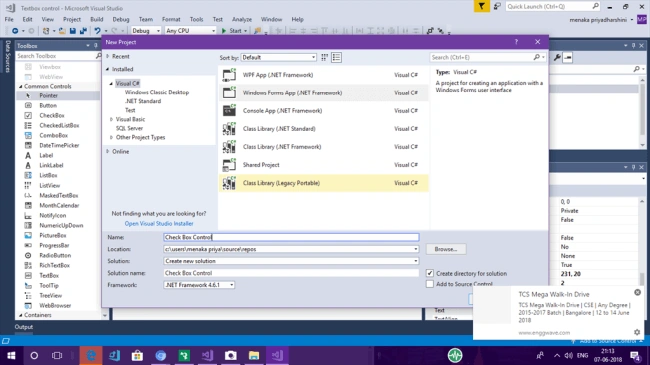Expand Other Project Types node
This screenshot has height=365, width=650.
coord(111,137)
